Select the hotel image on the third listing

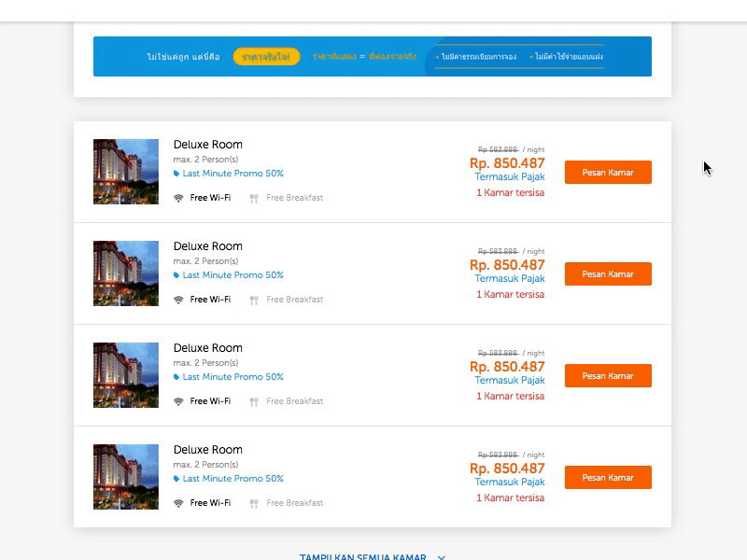[x=125, y=374]
